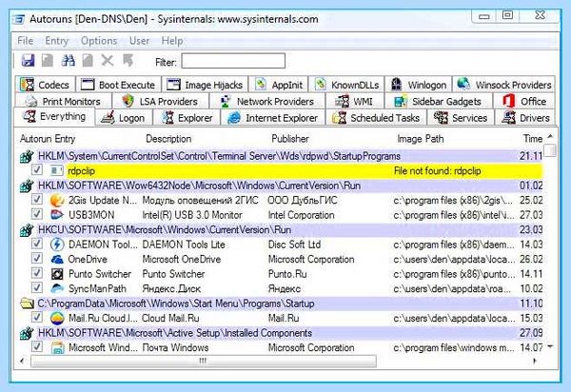571x392 pixels.
Task: Click the 2Gis Update entry icon
Action: pyautogui.click(x=57, y=200)
